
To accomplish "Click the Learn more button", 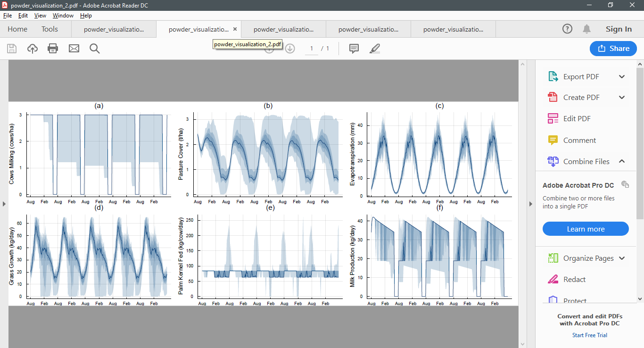I will (586, 229).
